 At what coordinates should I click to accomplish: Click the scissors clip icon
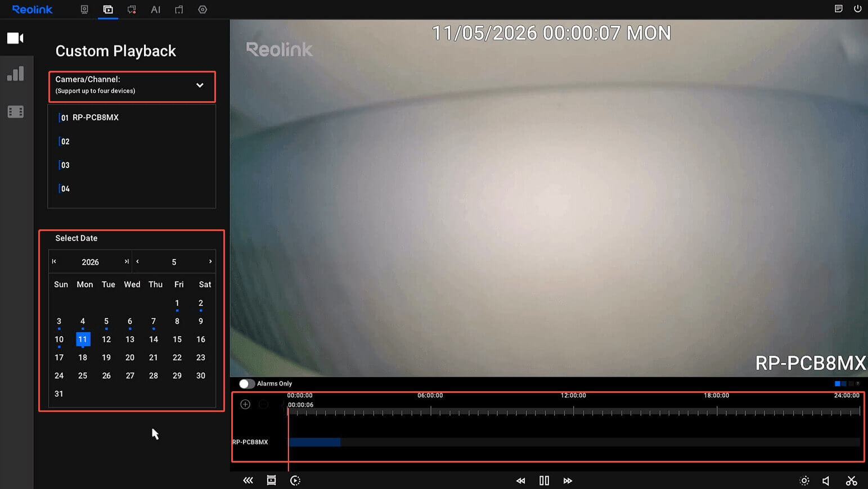851,481
